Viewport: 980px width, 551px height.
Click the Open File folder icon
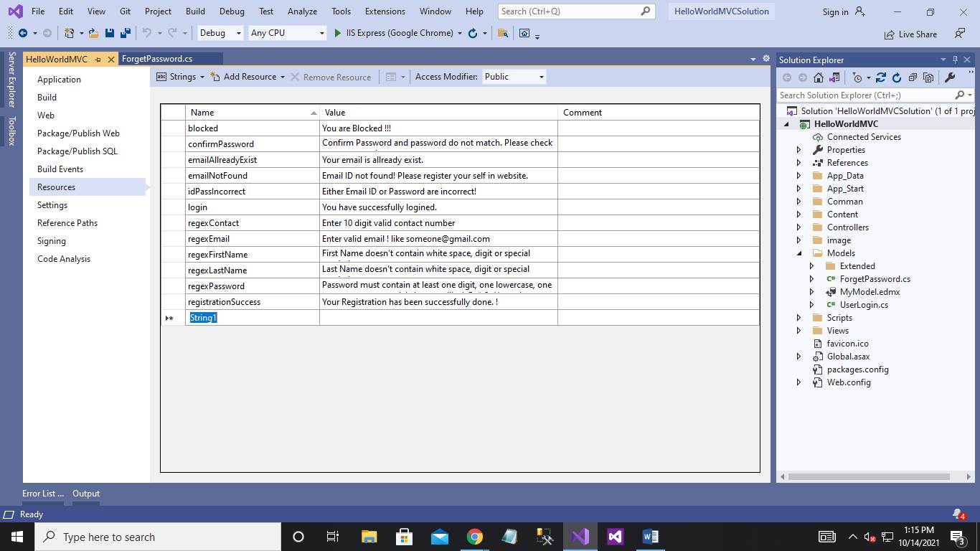coord(93,33)
